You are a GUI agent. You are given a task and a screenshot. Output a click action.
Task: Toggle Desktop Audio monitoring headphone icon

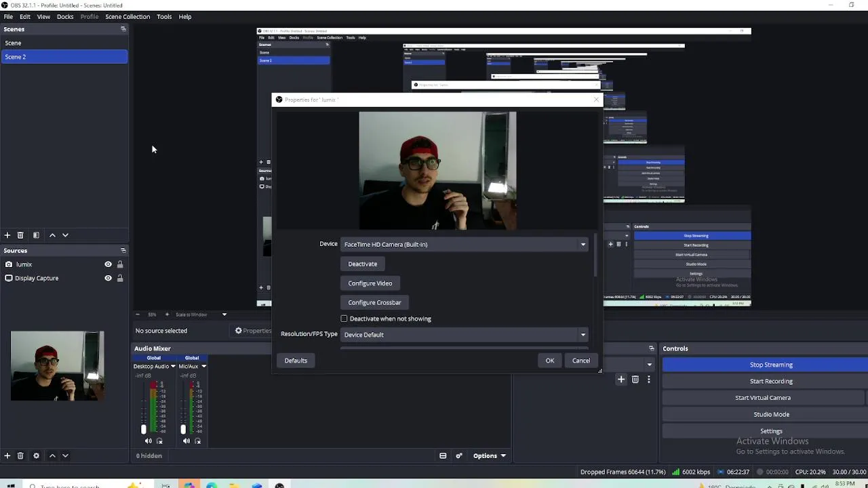[159, 441]
